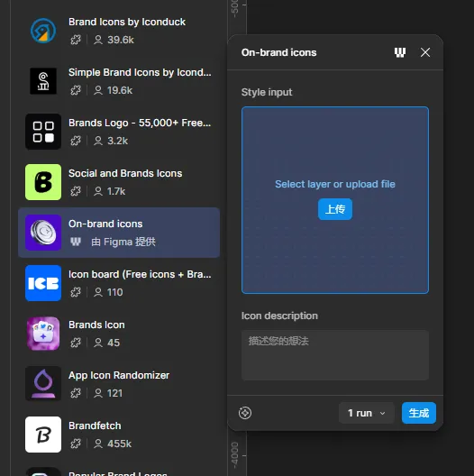Click 由 Figma 提供 label
This screenshot has width=474, height=476.
click(123, 242)
